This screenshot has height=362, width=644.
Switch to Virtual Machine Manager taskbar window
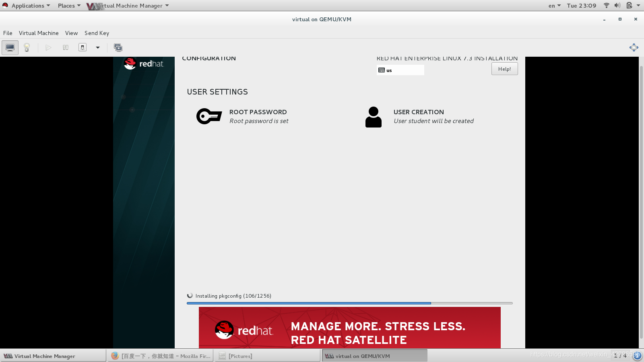coord(53,356)
